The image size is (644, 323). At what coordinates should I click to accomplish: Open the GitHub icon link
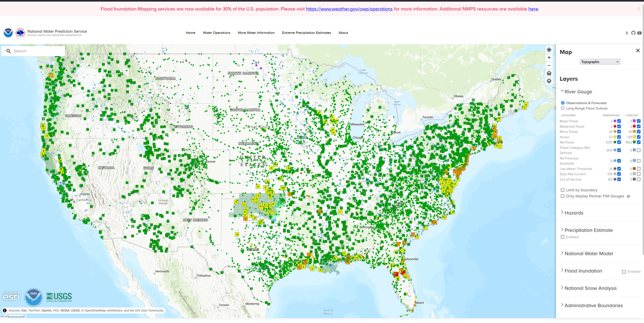[633, 33]
